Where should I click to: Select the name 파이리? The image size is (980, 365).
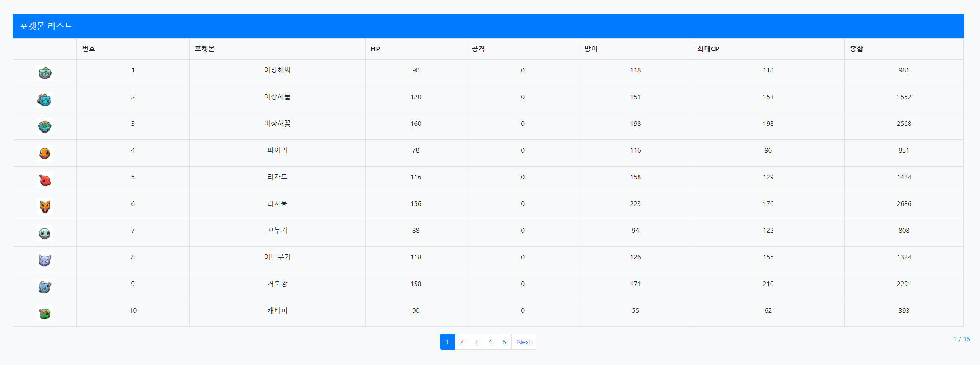coord(277,150)
